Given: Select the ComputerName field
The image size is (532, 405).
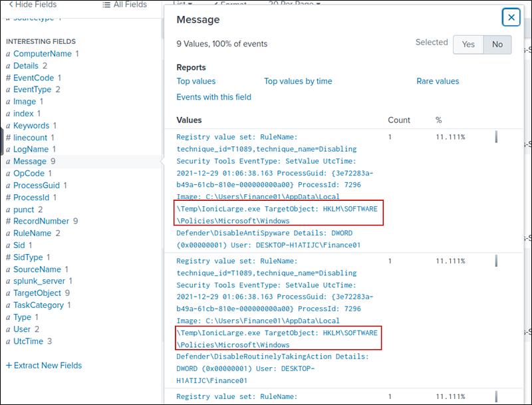Looking at the screenshot, I should pyautogui.click(x=42, y=54).
